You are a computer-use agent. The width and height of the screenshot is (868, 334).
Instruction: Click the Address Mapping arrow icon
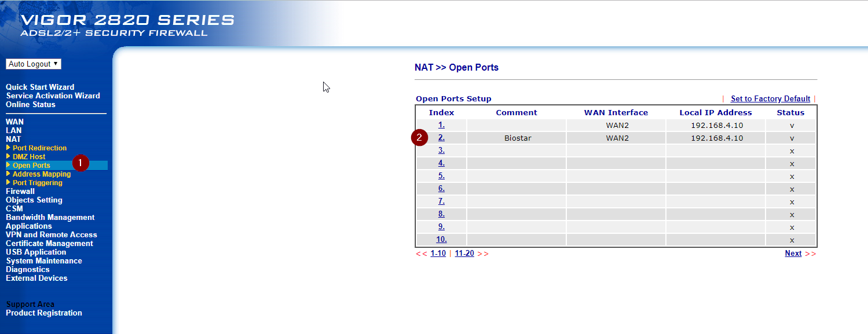pyautogui.click(x=8, y=174)
